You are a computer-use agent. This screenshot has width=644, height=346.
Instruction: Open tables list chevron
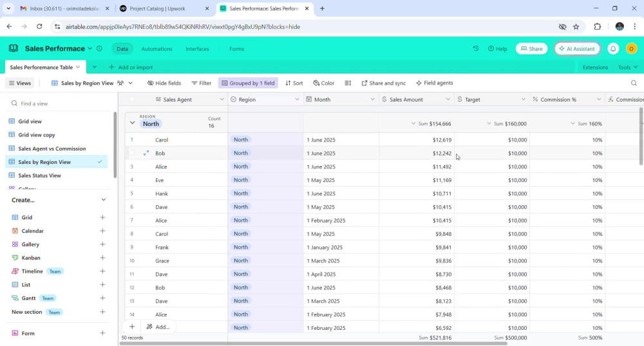click(x=95, y=68)
